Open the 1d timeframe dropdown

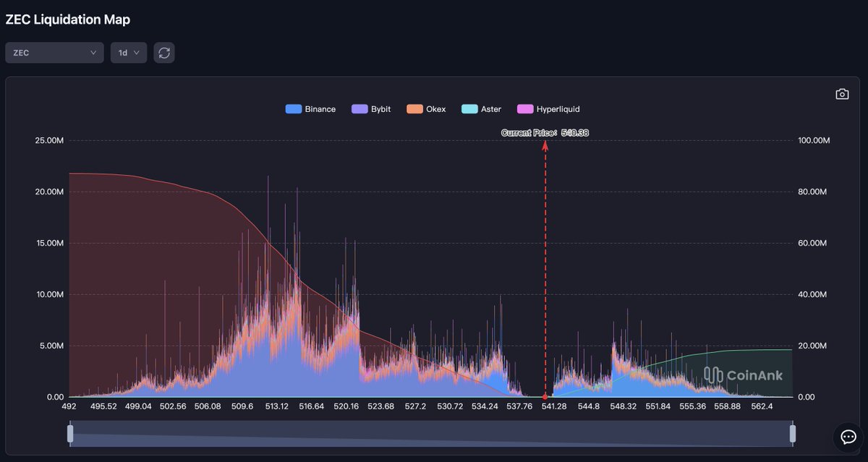[x=129, y=53]
